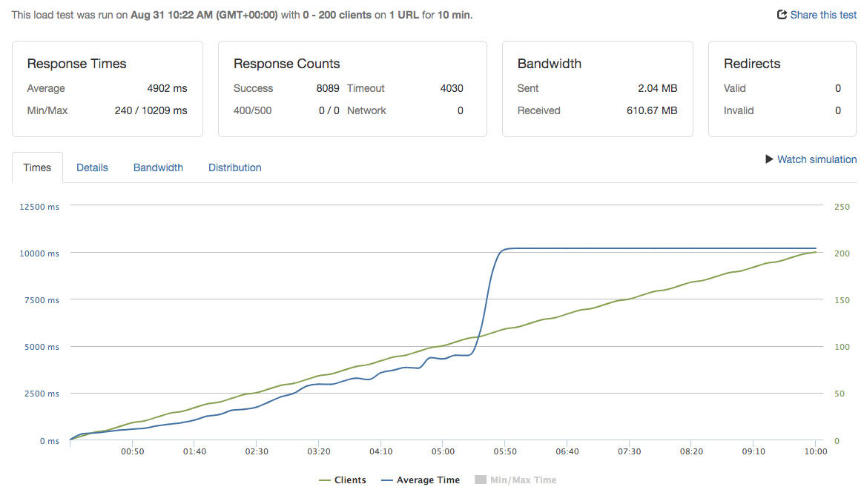Switch back to the Times tab
864x504 pixels.
[37, 168]
